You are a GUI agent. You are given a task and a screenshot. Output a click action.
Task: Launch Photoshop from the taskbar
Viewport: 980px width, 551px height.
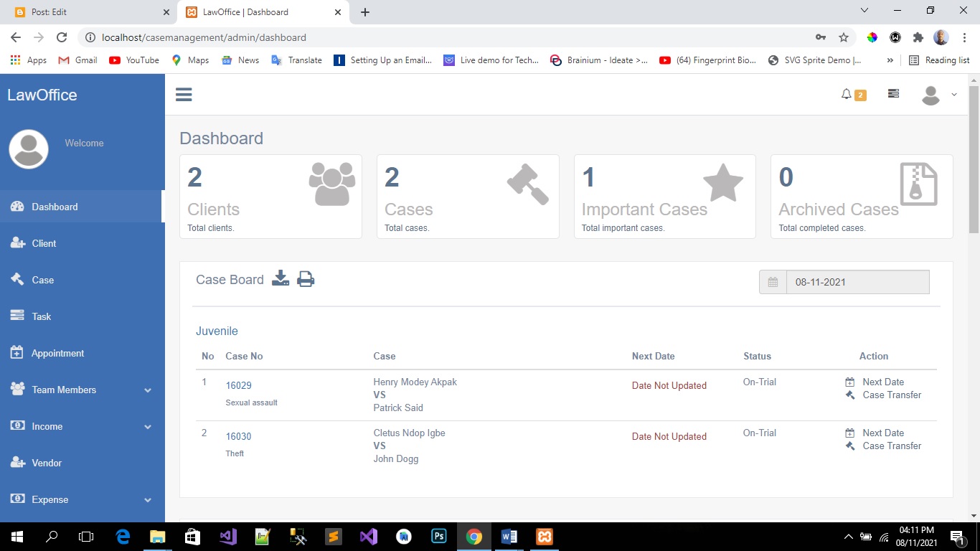point(438,536)
